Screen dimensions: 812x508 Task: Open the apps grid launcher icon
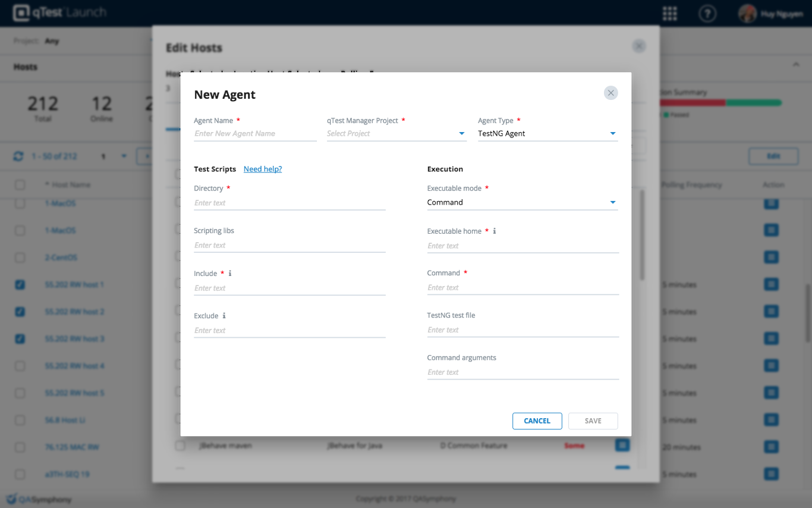point(670,13)
